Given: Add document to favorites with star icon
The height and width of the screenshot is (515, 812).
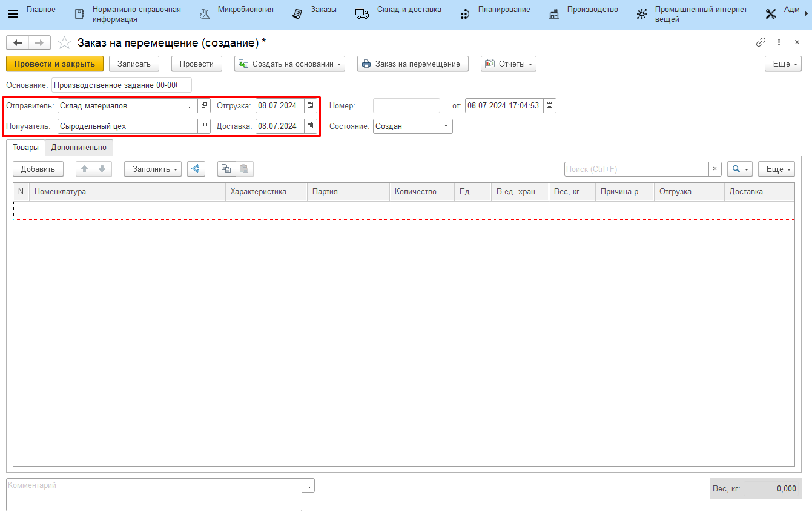Looking at the screenshot, I should coord(64,43).
